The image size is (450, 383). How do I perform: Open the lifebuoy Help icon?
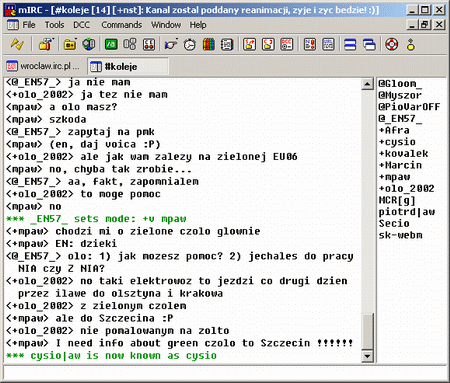(392, 44)
